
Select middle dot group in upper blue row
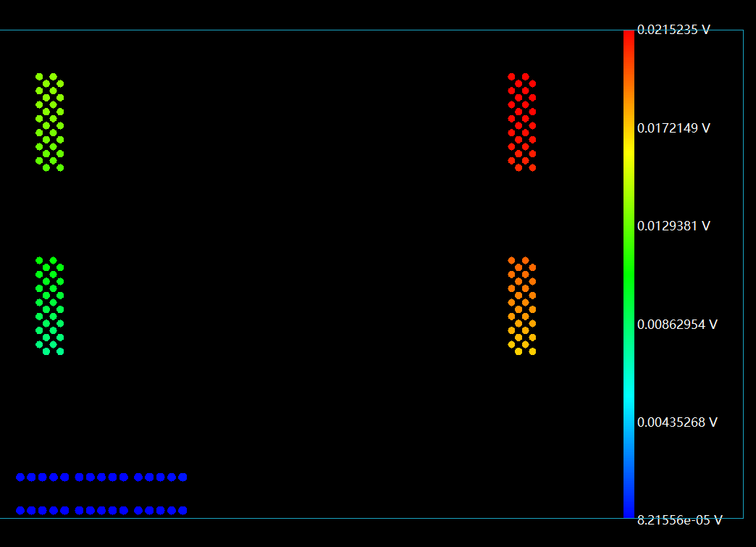101,477
